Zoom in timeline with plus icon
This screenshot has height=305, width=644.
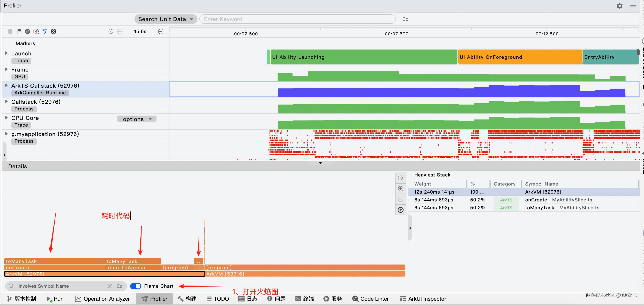tap(161, 31)
